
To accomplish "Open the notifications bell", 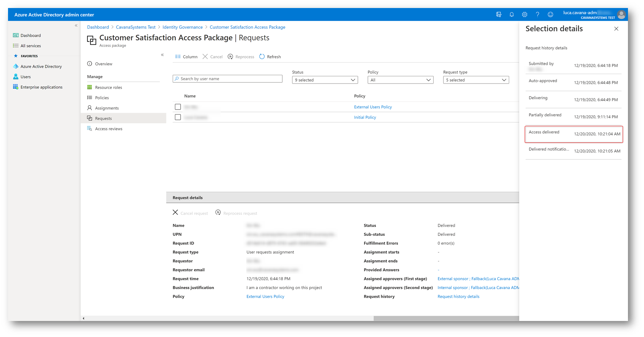I will click(511, 15).
